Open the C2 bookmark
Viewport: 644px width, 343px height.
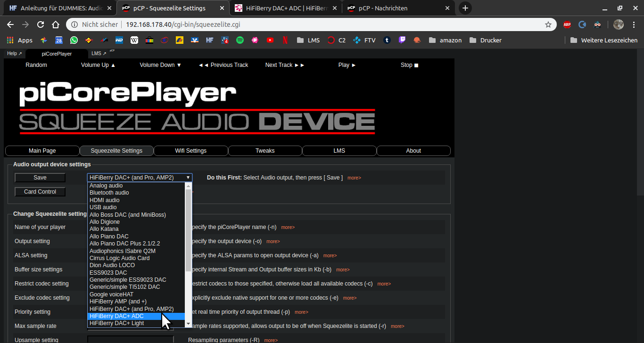(x=337, y=40)
